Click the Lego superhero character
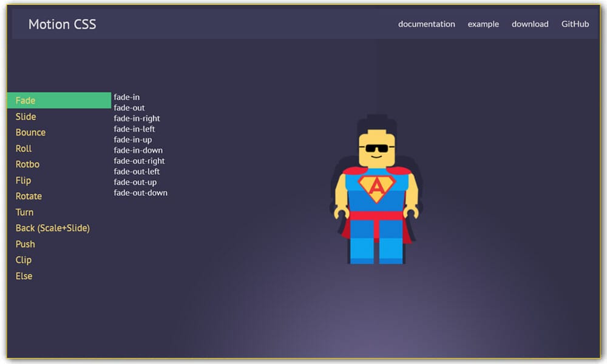The image size is (607, 364). tap(376, 188)
